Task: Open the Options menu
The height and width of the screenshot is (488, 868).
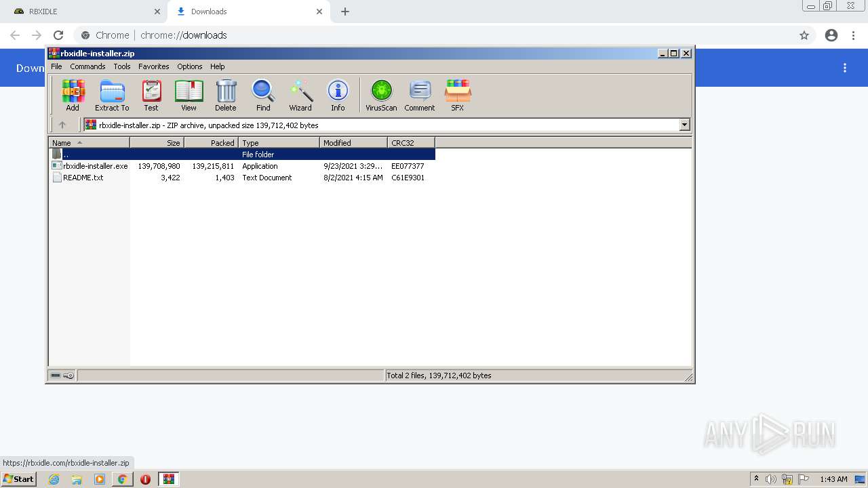Action: pyautogui.click(x=190, y=66)
